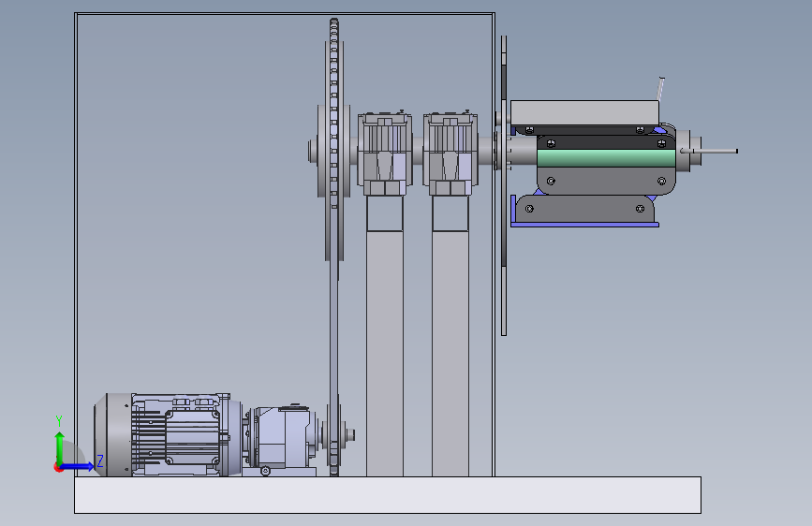Select the right vertical support column
Viewport: 812px width, 526px height.
click(450, 352)
